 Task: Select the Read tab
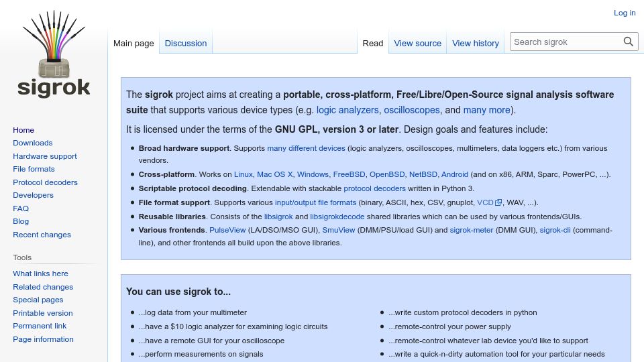[x=373, y=43]
